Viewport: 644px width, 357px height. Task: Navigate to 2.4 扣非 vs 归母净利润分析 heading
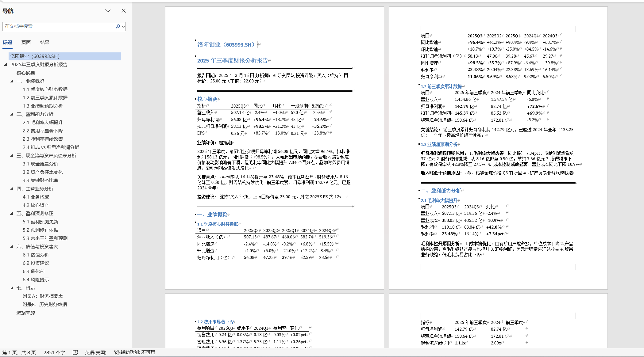coord(51,147)
